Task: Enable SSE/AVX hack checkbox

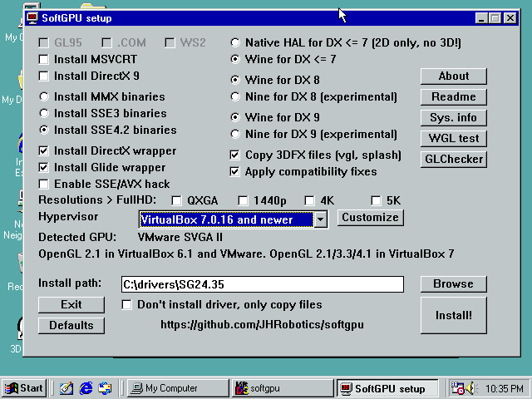Action: (x=44, y=184)
